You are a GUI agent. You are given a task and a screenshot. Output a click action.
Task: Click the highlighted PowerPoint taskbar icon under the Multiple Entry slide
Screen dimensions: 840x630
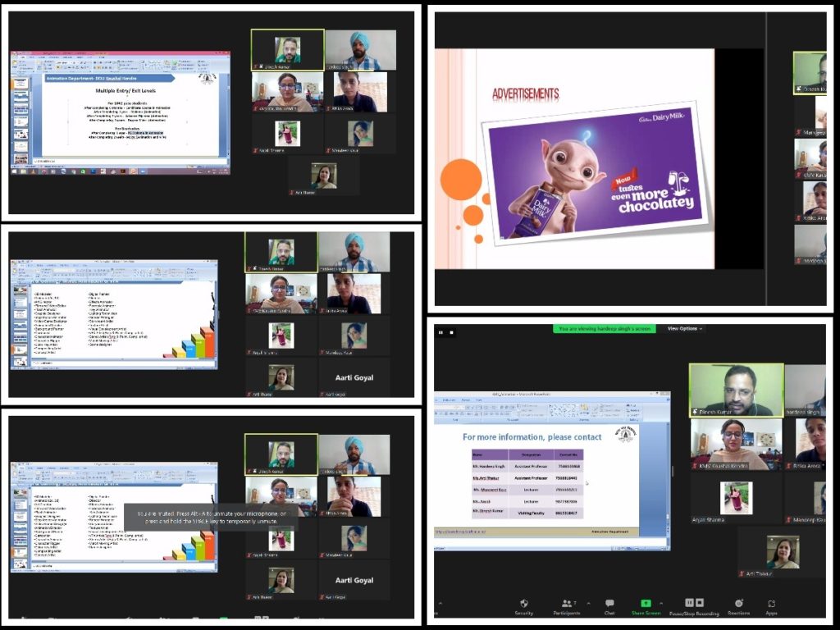(x=134, y=171)
